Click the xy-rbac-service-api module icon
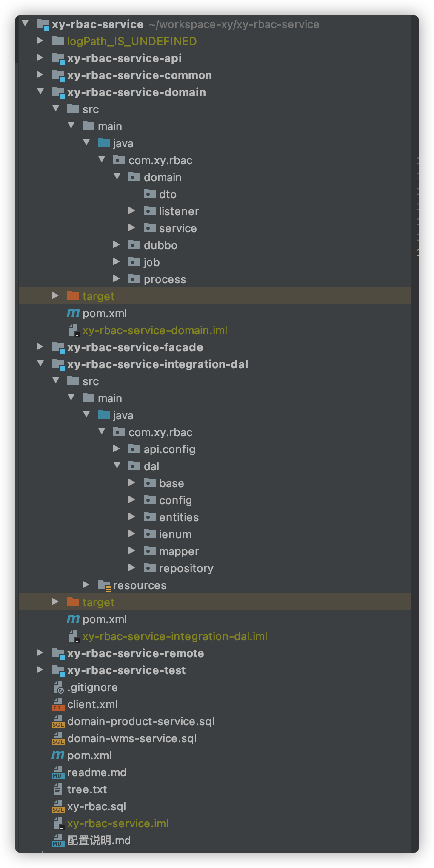Screen dimensions: 434x868 click(x=58, y=58)
